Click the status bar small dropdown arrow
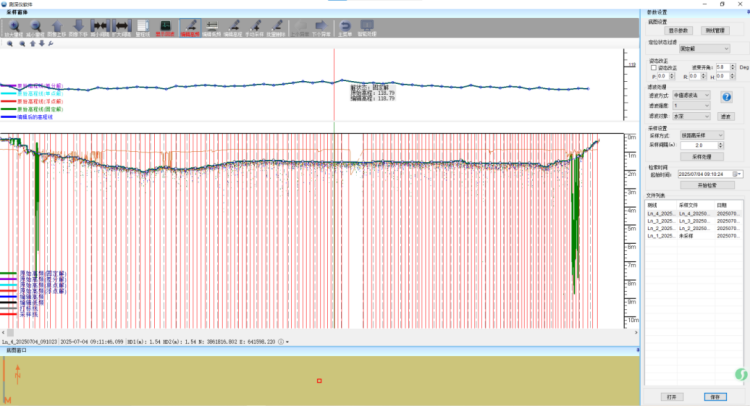The image size is (750, 406). (287, 342)
